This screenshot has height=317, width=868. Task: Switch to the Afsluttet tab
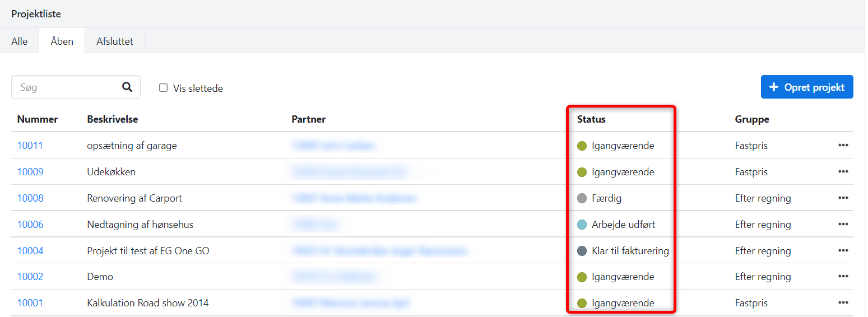115,41
